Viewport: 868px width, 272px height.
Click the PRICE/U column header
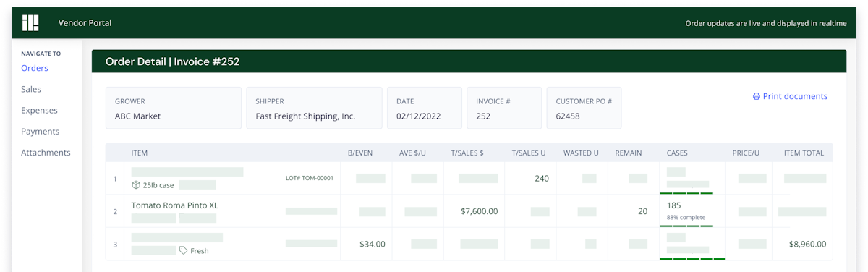[746, 153]
